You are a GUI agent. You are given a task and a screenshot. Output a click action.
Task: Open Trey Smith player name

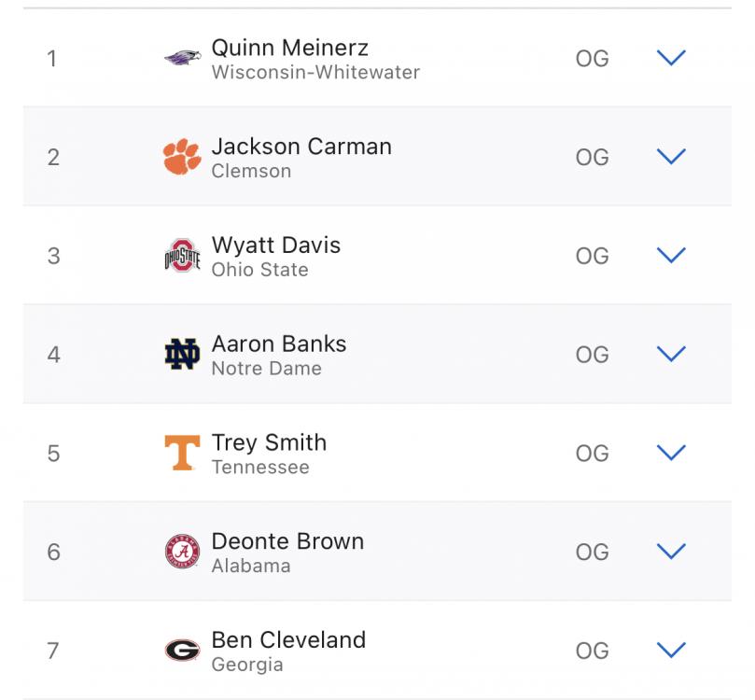269,442
